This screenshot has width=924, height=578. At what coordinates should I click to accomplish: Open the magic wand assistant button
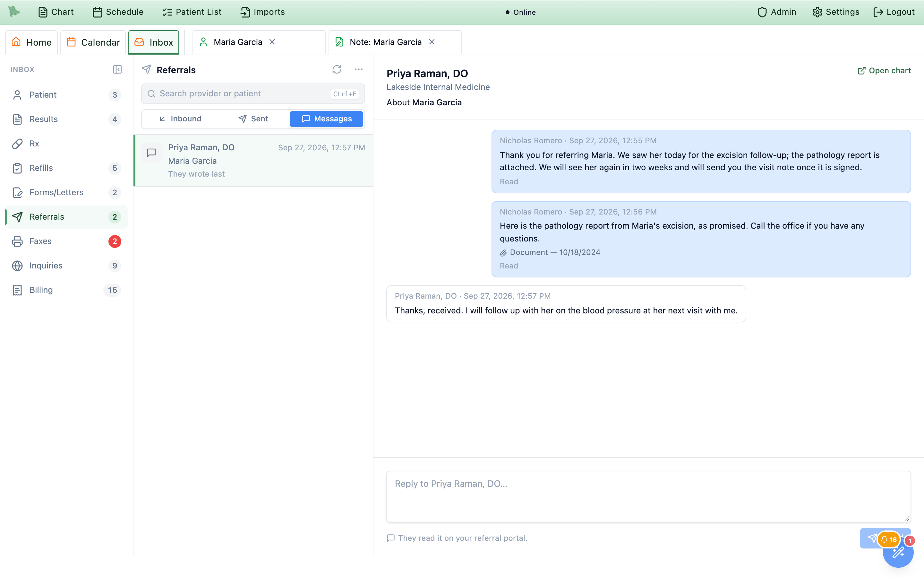tap(898, 552)
